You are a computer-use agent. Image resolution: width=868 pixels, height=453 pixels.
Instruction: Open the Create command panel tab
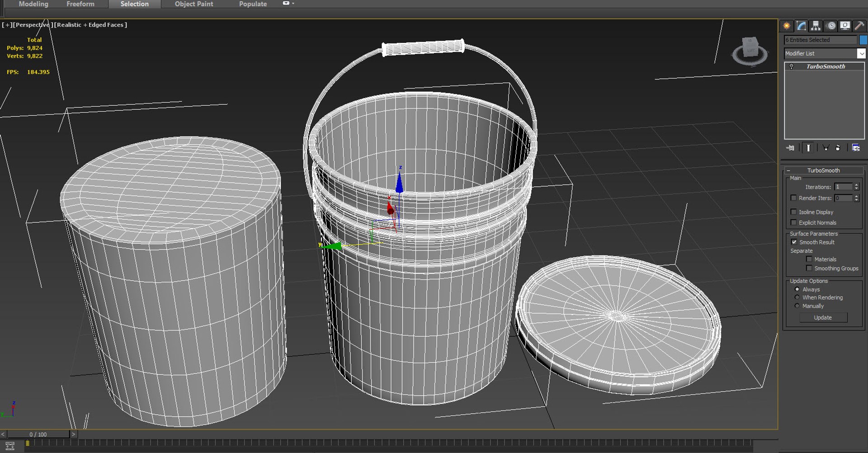tap(787, 26)
